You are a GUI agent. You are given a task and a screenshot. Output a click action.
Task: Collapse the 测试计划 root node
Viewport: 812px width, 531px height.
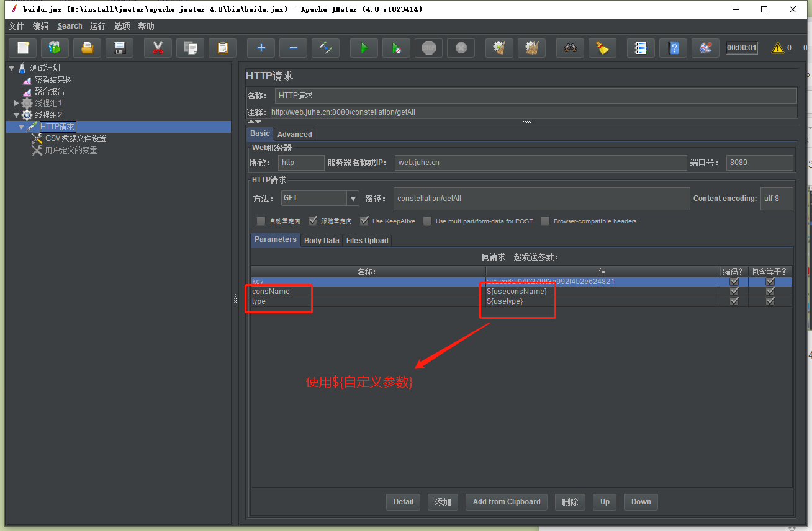pyautogui.click(x=12, y=68)
